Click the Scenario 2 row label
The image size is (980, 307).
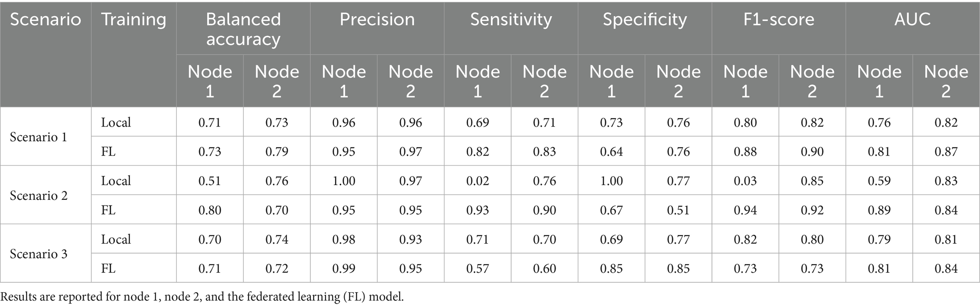(x=38, y=196)
